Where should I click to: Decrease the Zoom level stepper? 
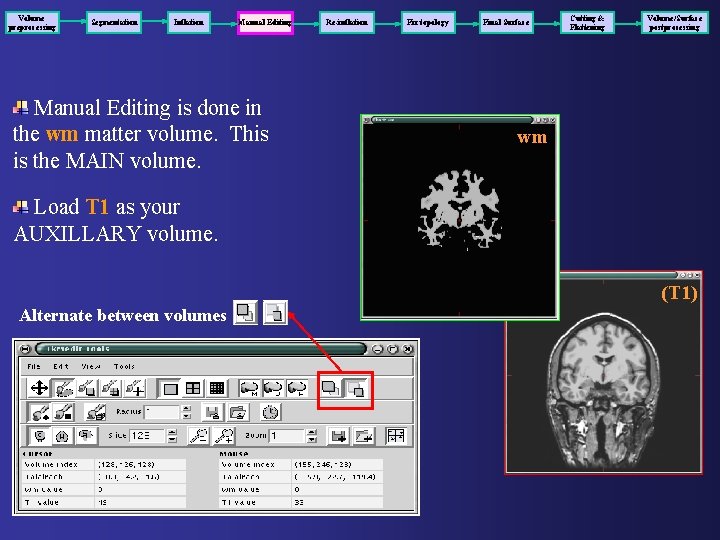pos(312,439)
